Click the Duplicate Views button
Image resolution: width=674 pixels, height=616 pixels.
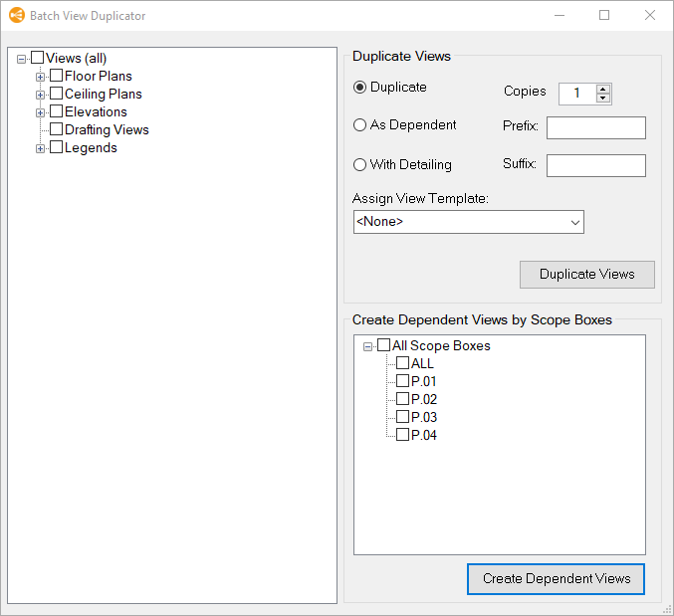coord(587,274)
